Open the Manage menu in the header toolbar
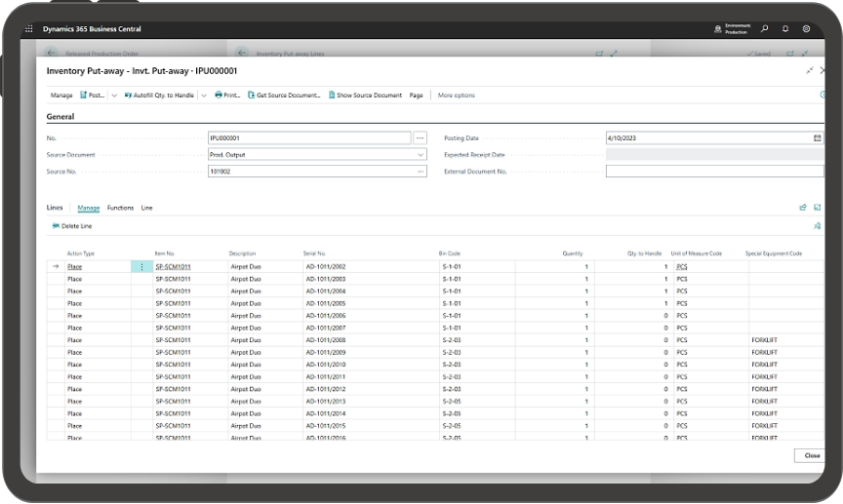Viewport: 843px width, 504px height. 61,96
